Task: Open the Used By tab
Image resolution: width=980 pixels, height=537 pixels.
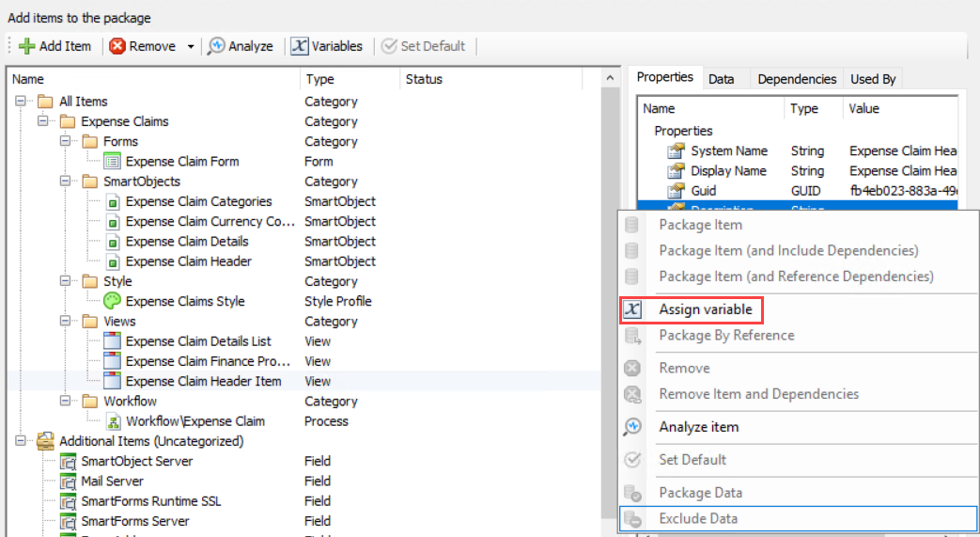Action: pos(873,79)
